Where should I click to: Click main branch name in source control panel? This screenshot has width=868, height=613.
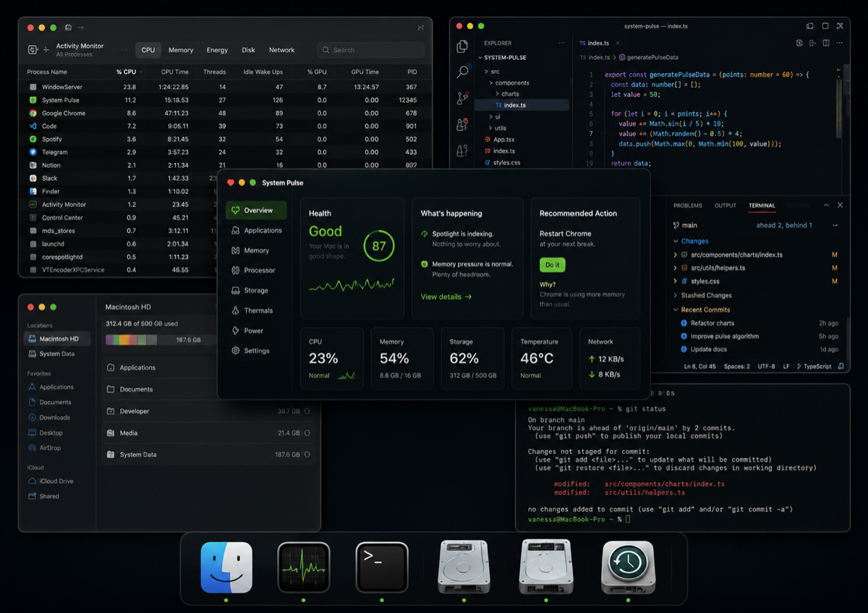689,225
